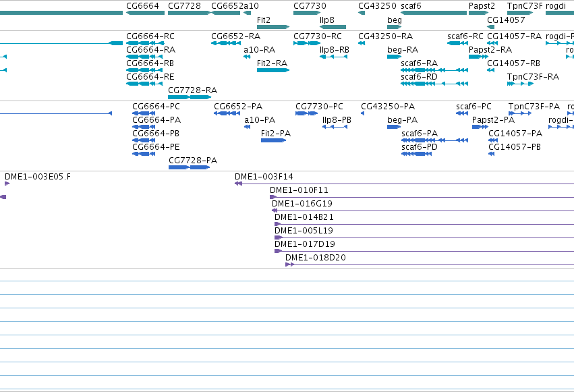Select transcript CG6664-RB

click(144, 70)
